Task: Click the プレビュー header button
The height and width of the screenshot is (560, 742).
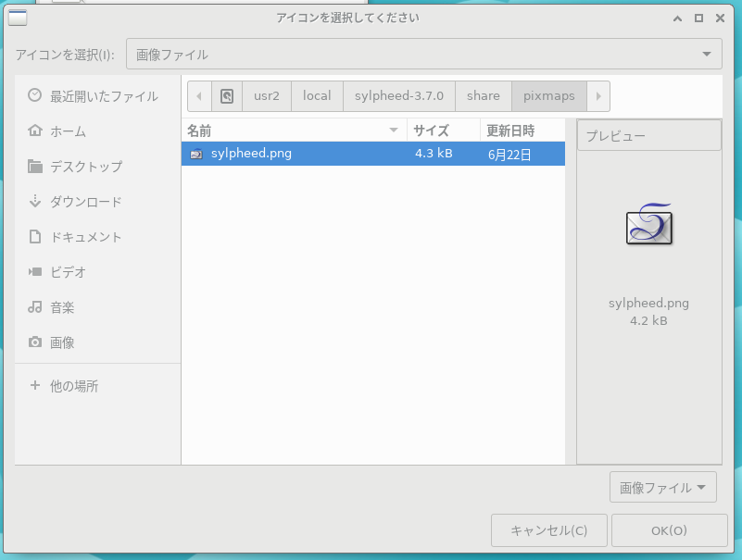Action: tap(649, 135)
